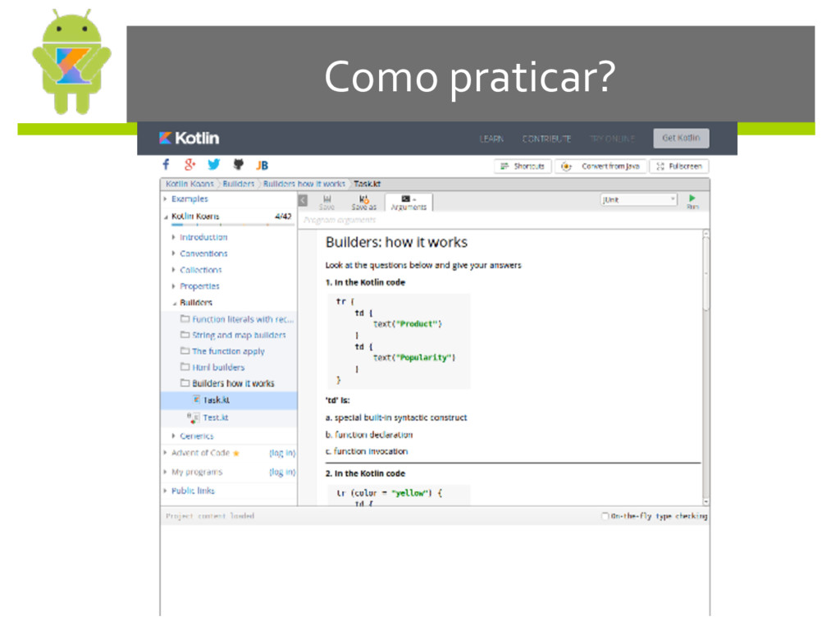This screenshot has height=630, width=840.
Task: Click the 4/42 progress count text
Action: (283, 217)
